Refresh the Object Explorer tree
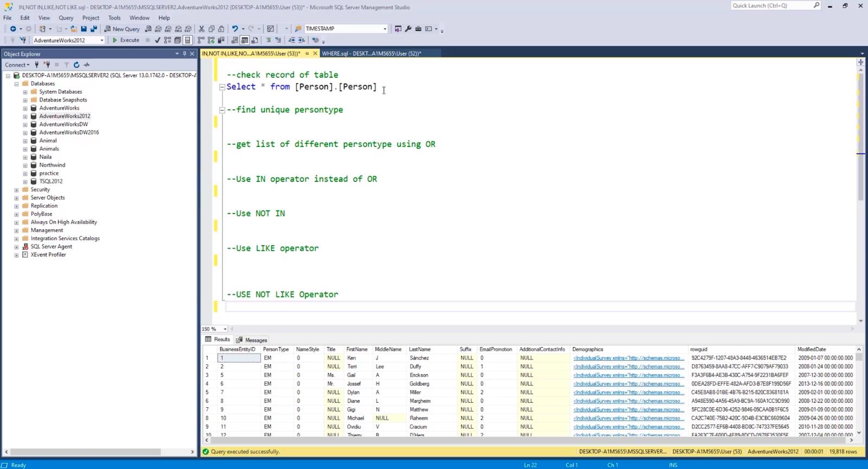This screenshot has height=469, width=868. coord(76,65)
